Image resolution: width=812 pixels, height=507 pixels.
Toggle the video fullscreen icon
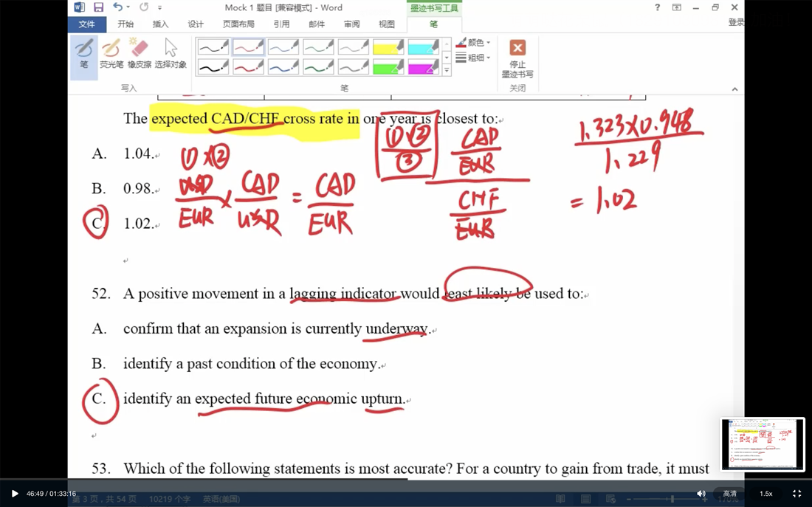[797, 494]
